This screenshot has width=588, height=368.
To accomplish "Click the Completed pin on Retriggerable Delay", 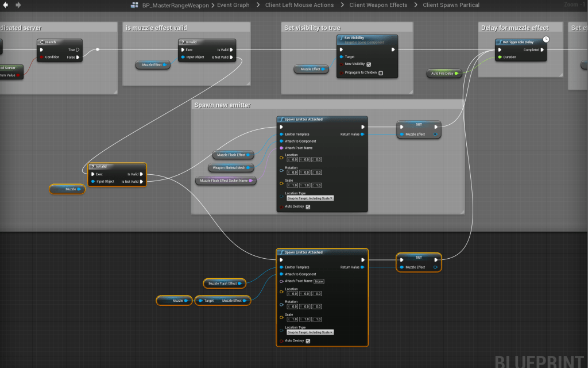I will coord(542,50).
